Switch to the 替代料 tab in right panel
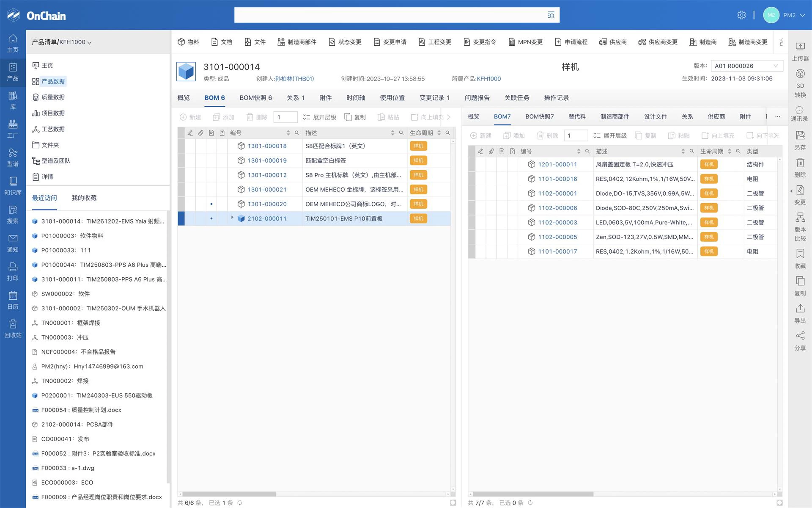Image resolution: width=812 pixels, height=508 pixels. (577, 116)
